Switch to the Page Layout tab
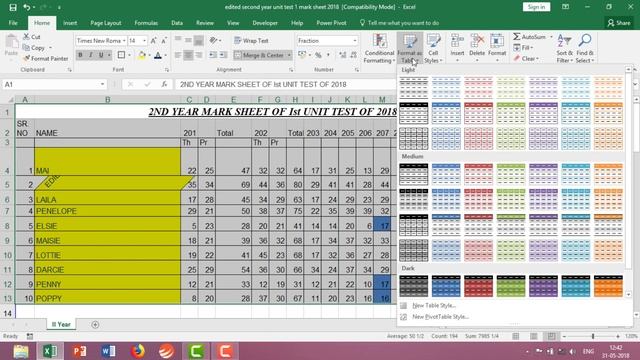 point(106,23)
